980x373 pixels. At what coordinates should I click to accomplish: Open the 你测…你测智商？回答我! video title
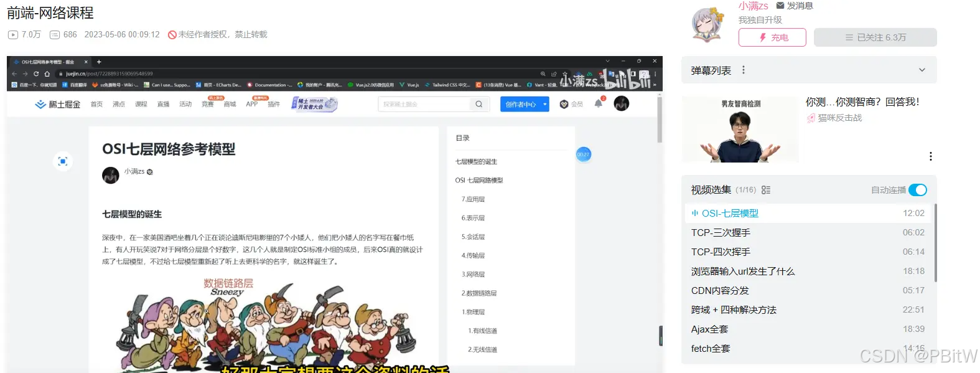(x=862, y=102)
